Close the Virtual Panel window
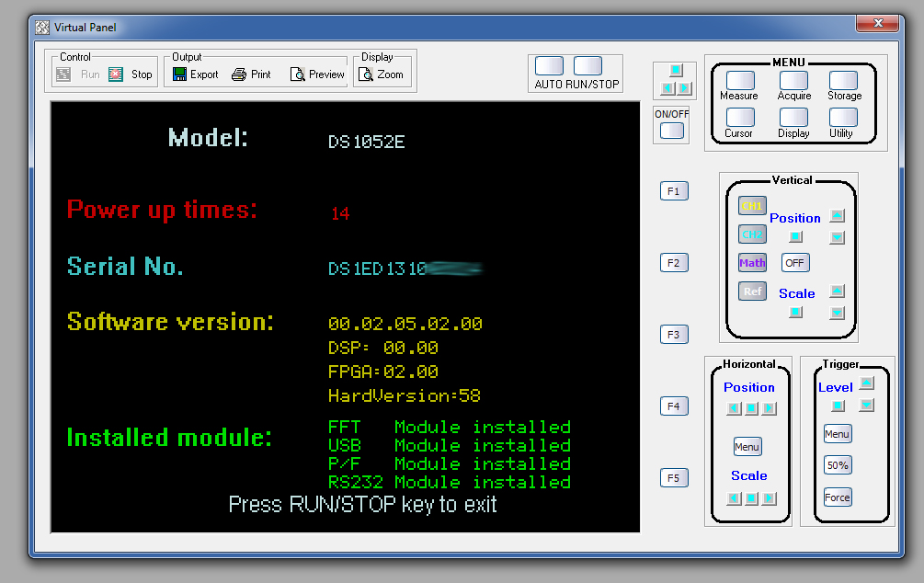Viewport: 924px width, 583px height. [x=877, y=23]
